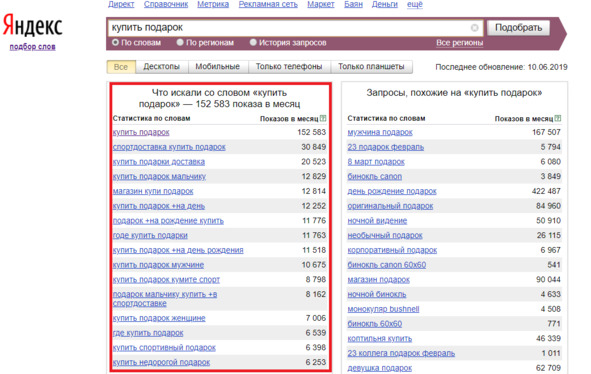Click the Подобрать button

519,28
